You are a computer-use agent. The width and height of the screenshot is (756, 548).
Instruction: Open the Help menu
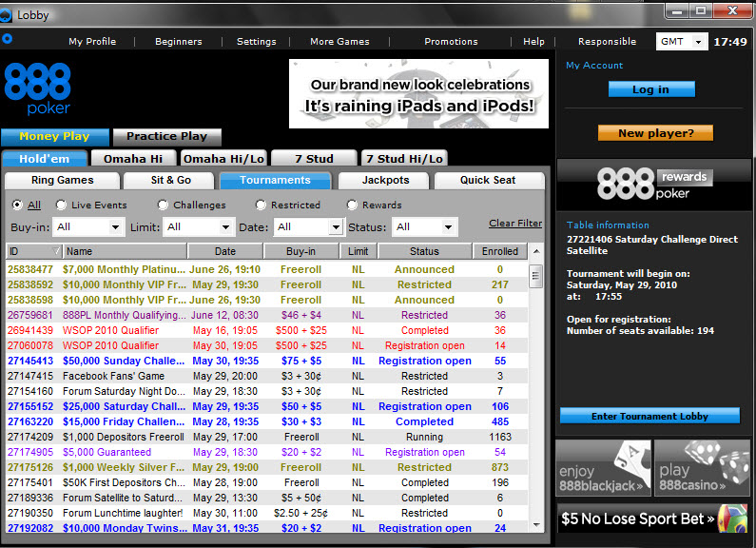coord(533,42)
